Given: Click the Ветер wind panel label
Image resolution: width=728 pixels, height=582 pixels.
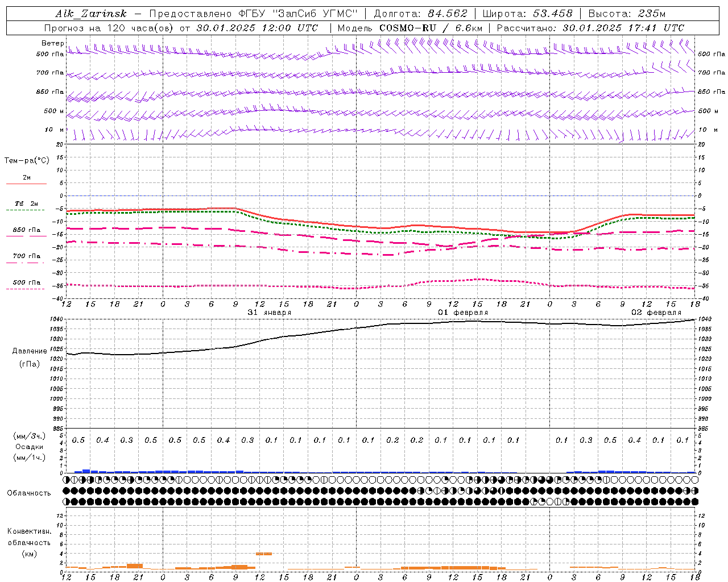Looking at the screenshot, I should pyautogui.click(x=52, y=43).
